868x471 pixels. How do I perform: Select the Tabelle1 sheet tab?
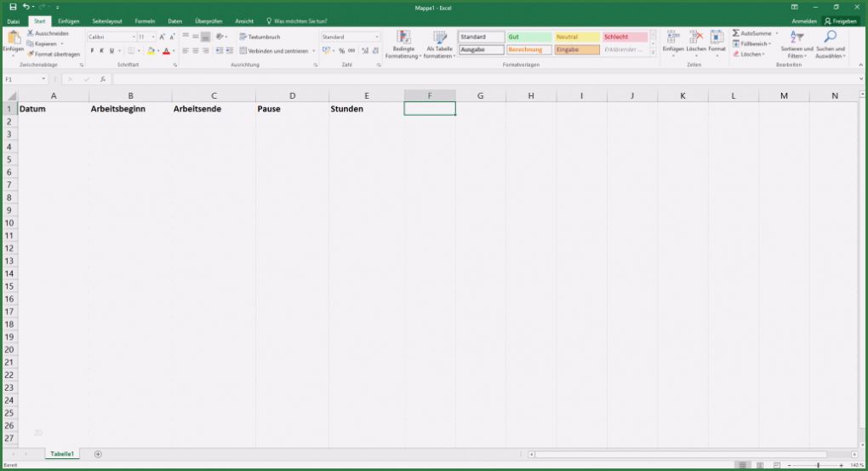[62, 454]
